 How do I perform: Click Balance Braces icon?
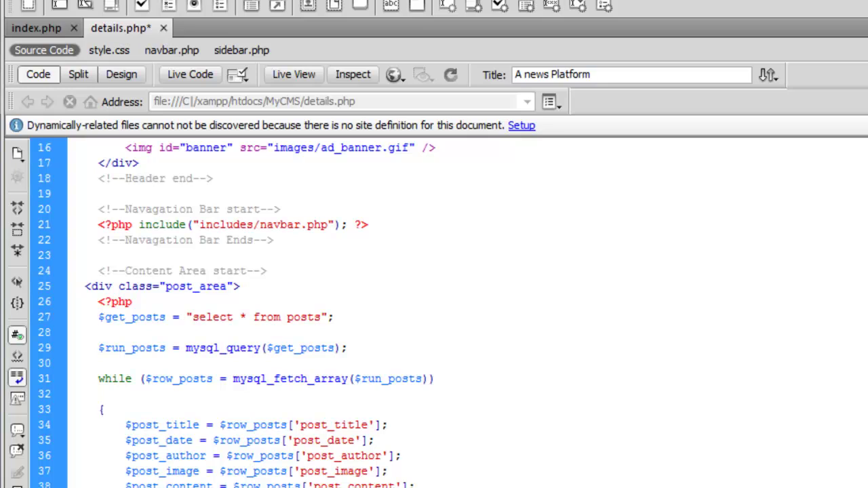tap(18, 303)
